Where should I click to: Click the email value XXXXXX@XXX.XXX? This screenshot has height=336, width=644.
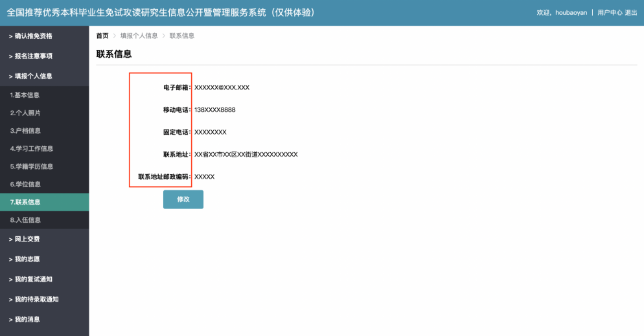222,87
